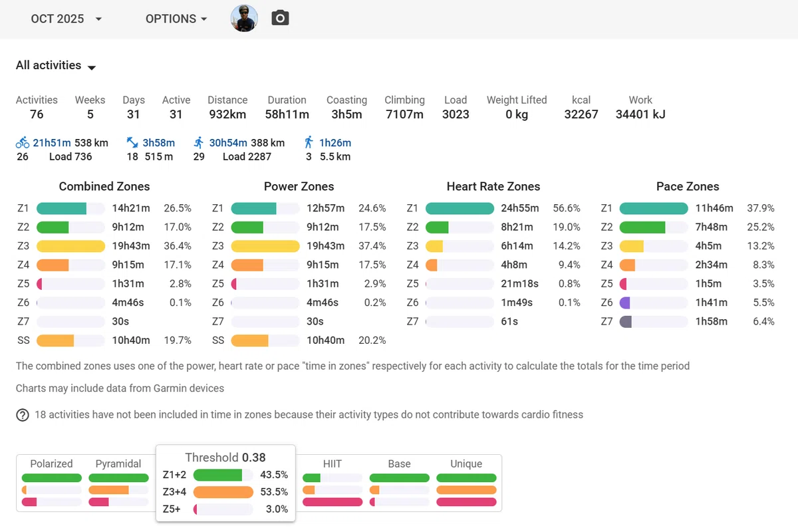
Task: Click the running activity icon
Action: (x=199, y=142)
